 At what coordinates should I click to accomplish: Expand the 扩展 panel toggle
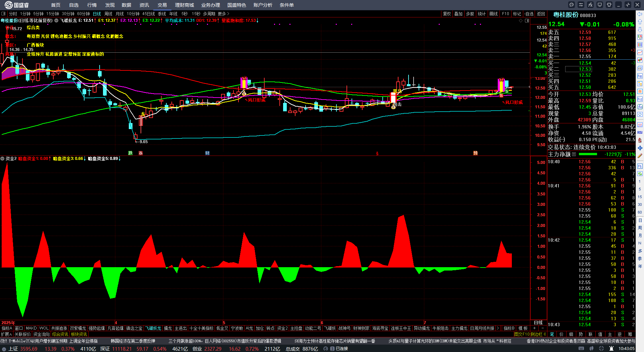click(x=6, y=334)
